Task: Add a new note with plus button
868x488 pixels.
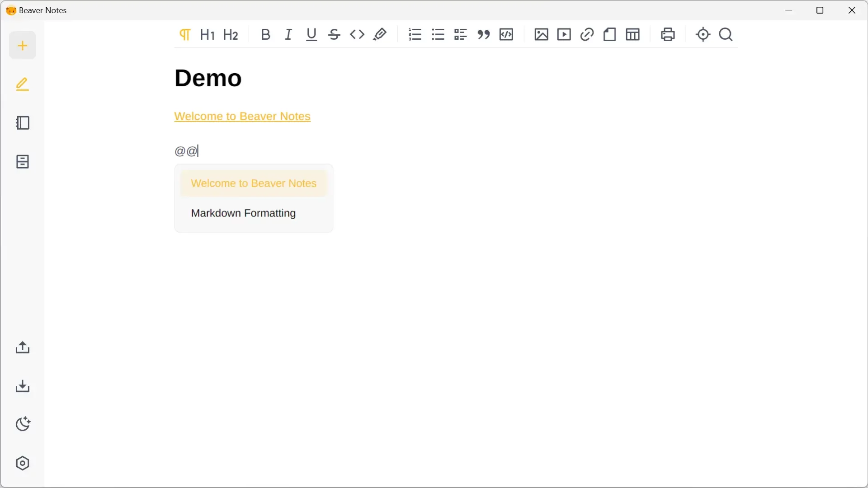Action: (x=23, y=45)
